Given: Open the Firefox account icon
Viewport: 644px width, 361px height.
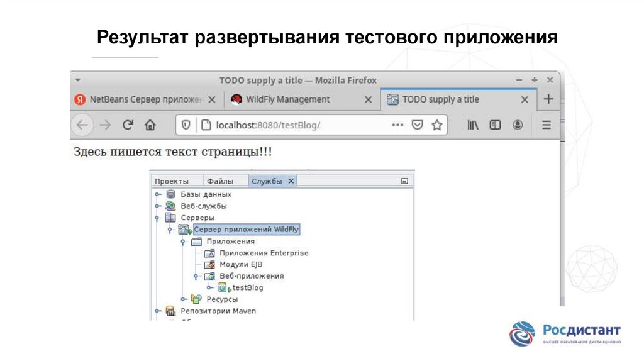Looking at the screenshot, I should 518,125.
